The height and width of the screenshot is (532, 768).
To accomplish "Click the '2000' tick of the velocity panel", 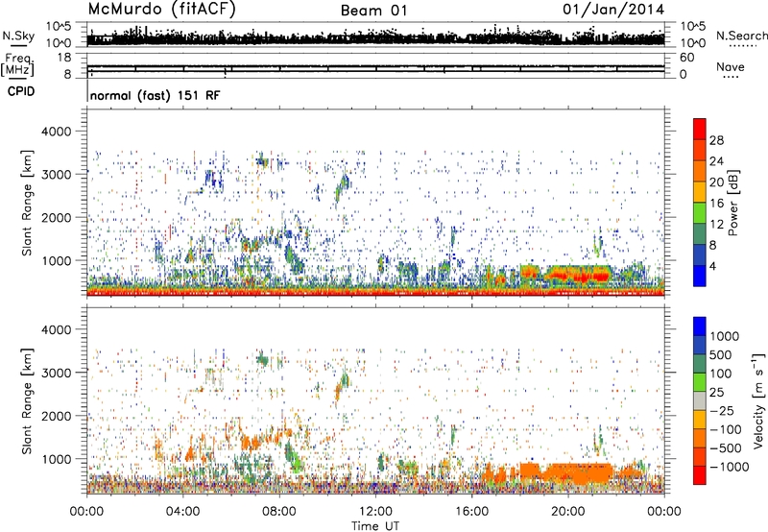I will [x=57, y=416].
